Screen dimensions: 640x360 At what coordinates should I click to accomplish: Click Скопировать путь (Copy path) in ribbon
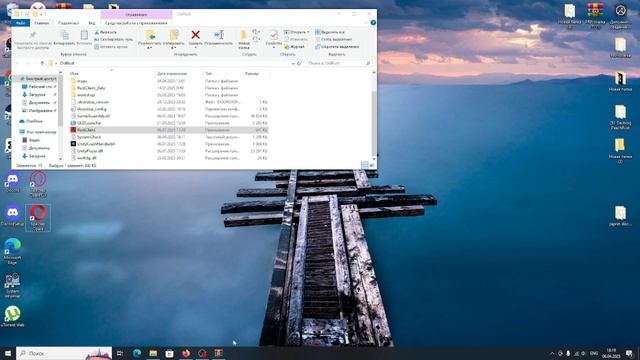click(x=113, y=39)
